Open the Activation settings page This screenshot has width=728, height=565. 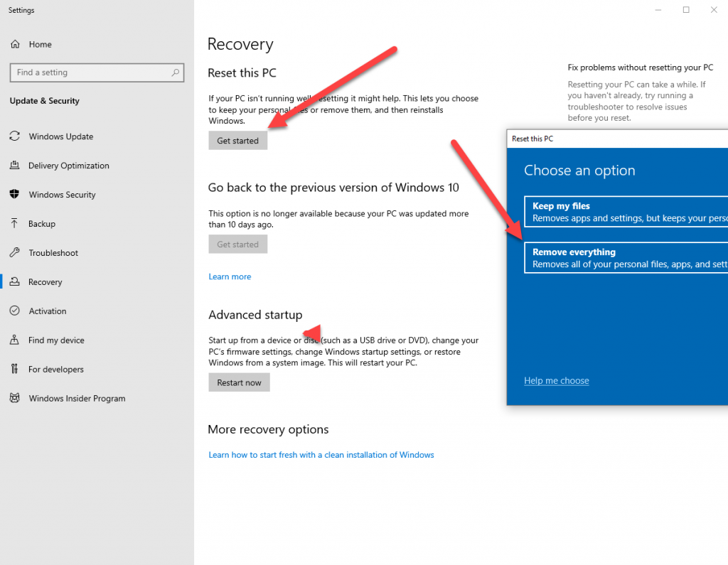(48, 311)
